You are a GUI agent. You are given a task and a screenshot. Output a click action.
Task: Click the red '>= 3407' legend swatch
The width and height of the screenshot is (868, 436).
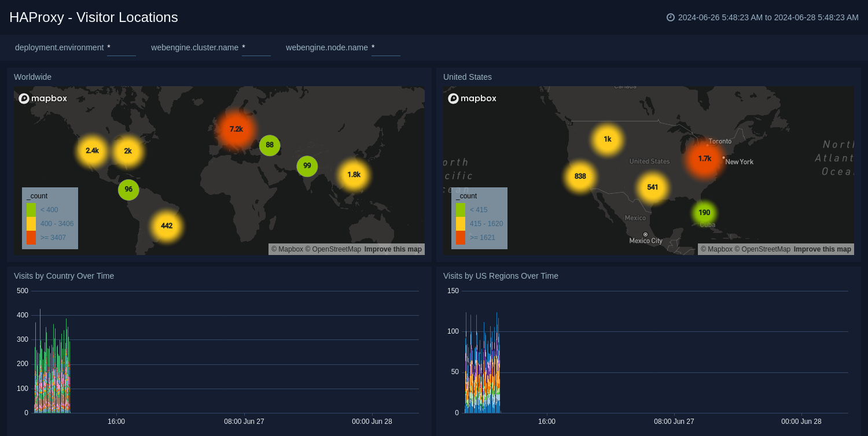(x=31, y=238)
